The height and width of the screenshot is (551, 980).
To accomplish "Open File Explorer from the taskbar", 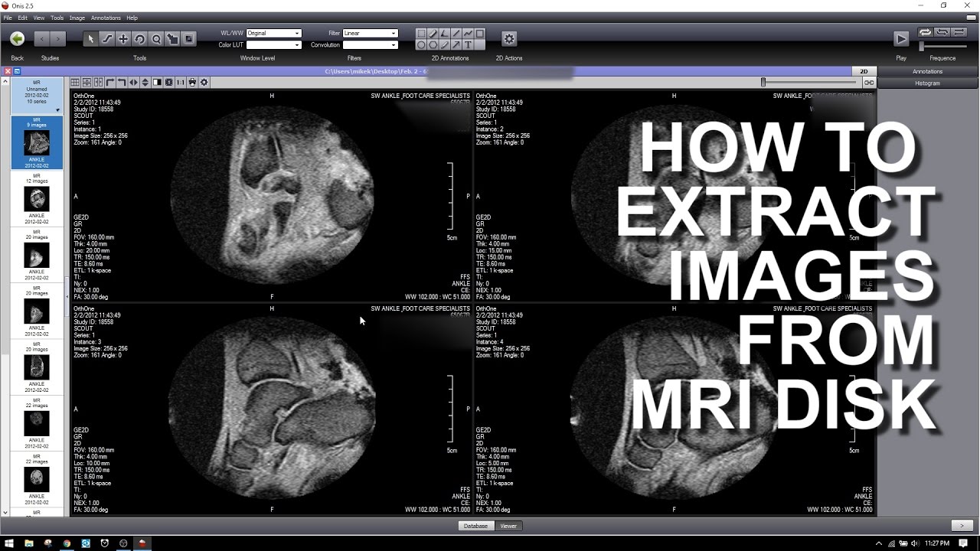I will tap(28, 543).
